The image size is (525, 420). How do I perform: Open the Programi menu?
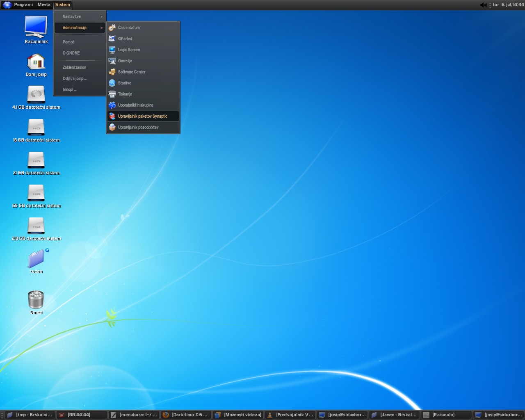pyautogui.click(x=23, y=5)
